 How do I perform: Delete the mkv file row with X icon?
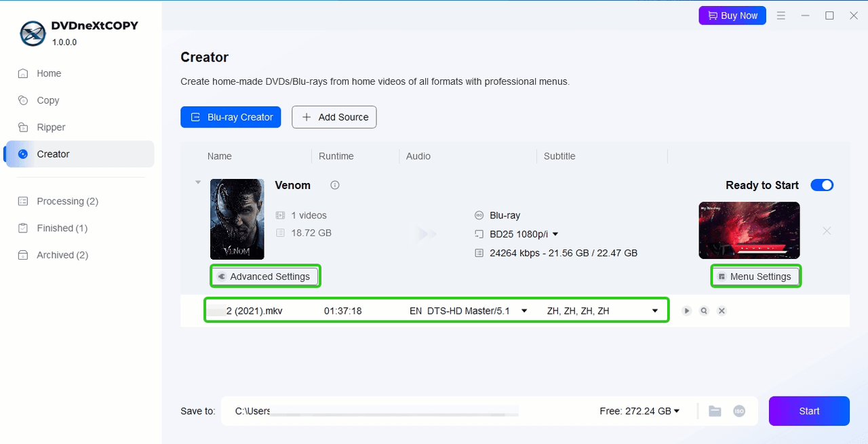[x=722, y=311]
